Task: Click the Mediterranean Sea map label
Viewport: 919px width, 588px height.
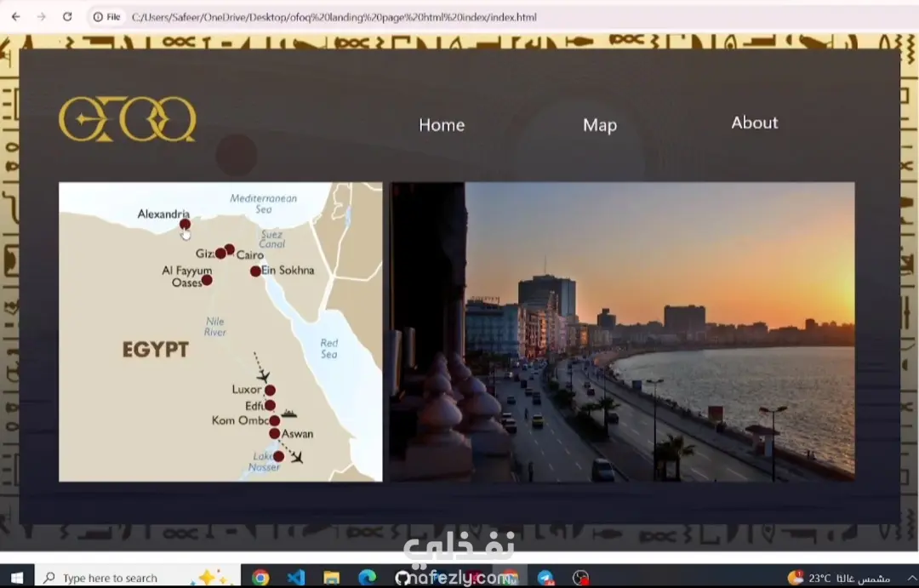Action: [x=263, y=203]
